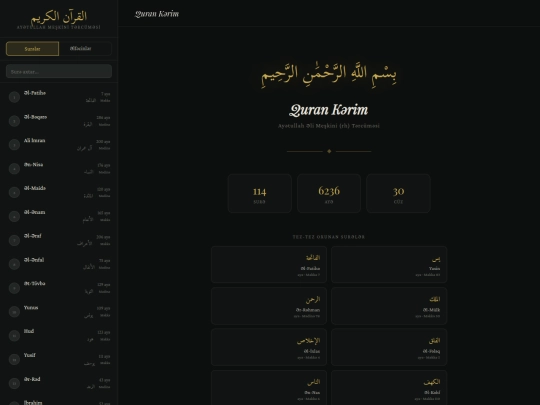Open the Əl-Fələq surah card
Screen dimensions: 540x405
[389, 347]
